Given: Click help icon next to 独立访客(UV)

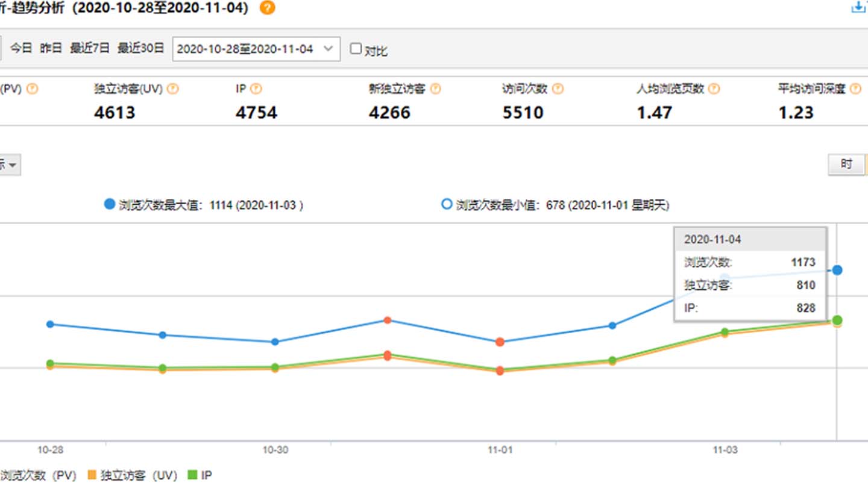Looking at the screenshot, I should [x=173, y=89].
